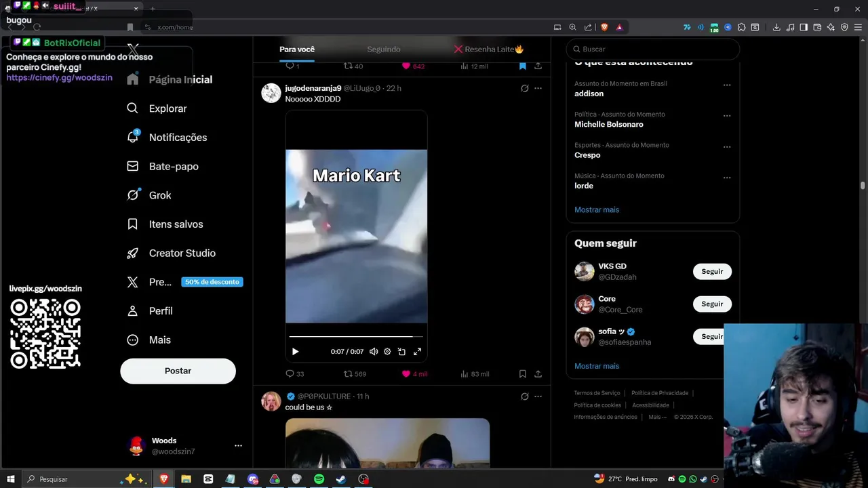
Task: Open the Woods account options menu
Action: pyautogui.click(x=238, y=446)
